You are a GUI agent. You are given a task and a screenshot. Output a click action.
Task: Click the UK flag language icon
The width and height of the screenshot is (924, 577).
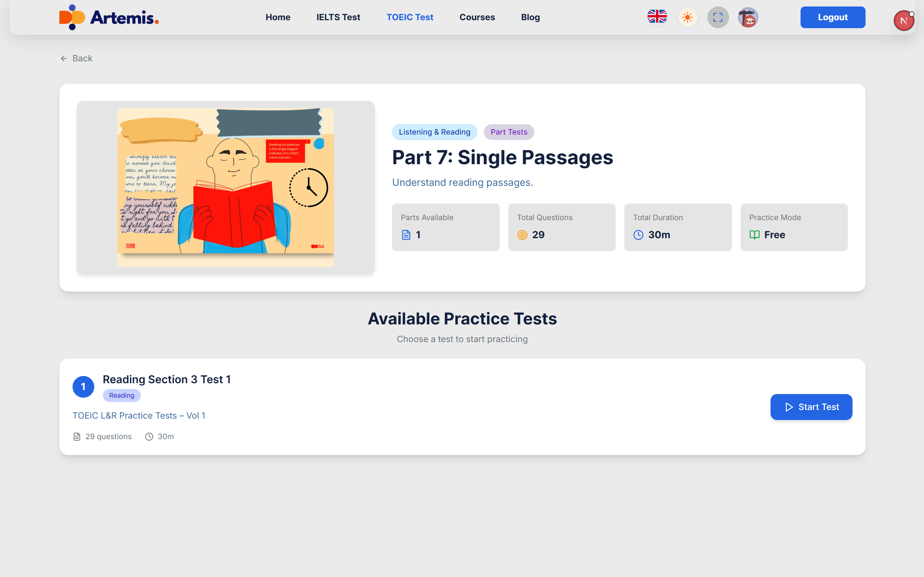[x=657, y=17]
